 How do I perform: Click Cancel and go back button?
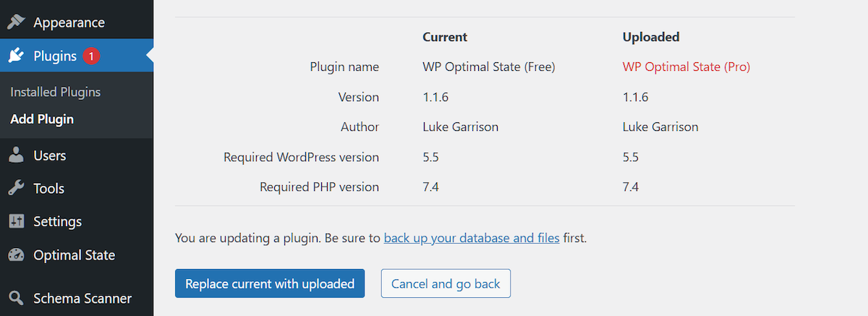pyautogui.click(x=446, y=283)
